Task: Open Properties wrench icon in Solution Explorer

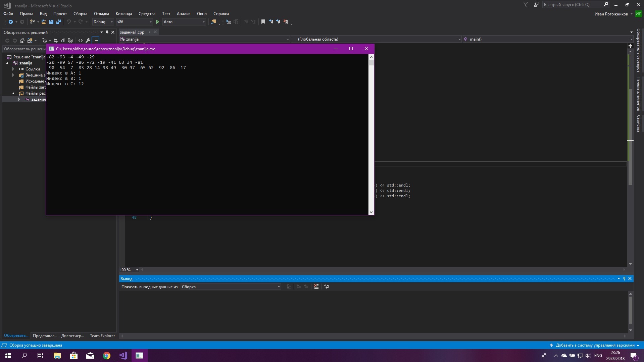Action: coord(88,41)
